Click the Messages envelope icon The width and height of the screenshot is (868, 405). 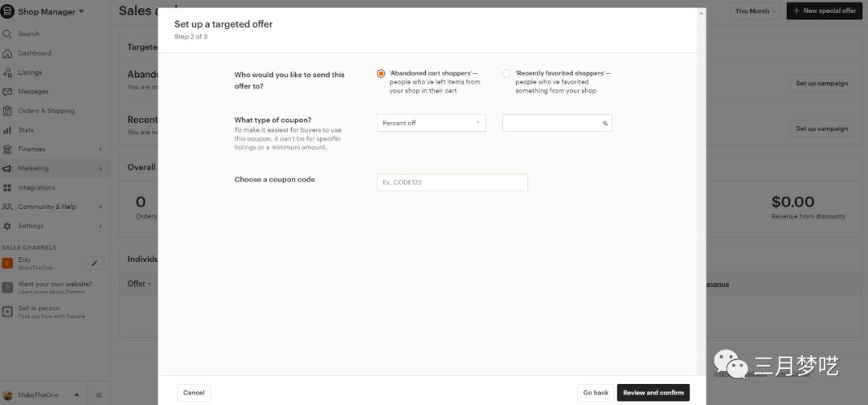7,92
